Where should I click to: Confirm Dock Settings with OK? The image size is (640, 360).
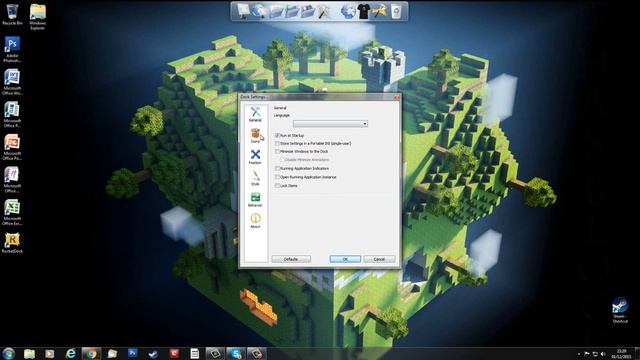[345, 259]
